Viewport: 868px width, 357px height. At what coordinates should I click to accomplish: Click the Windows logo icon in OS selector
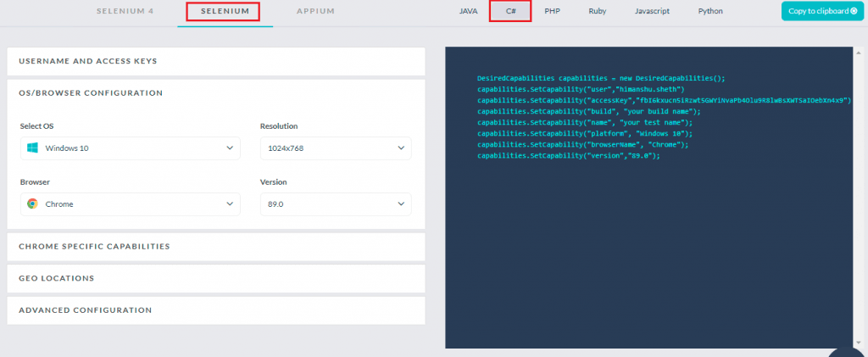click(32, 148)
